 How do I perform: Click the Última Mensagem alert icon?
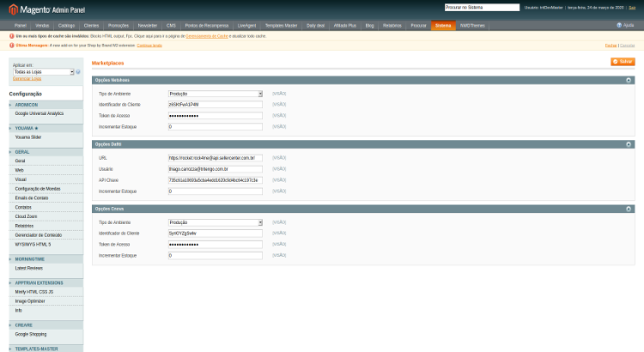click(x=11, y=46)
